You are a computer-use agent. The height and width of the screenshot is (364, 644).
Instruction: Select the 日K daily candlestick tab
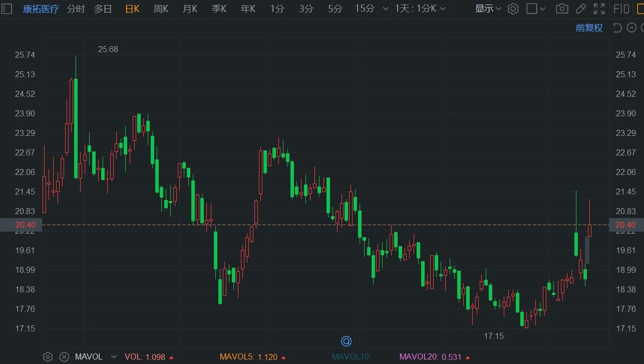tap(132, 9)
